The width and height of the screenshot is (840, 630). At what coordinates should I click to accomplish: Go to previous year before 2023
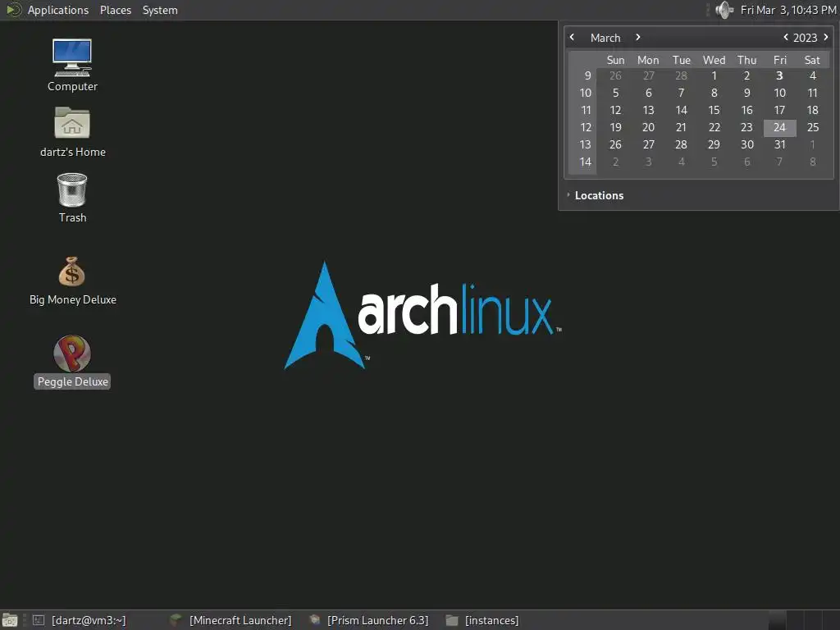point(785,37)
